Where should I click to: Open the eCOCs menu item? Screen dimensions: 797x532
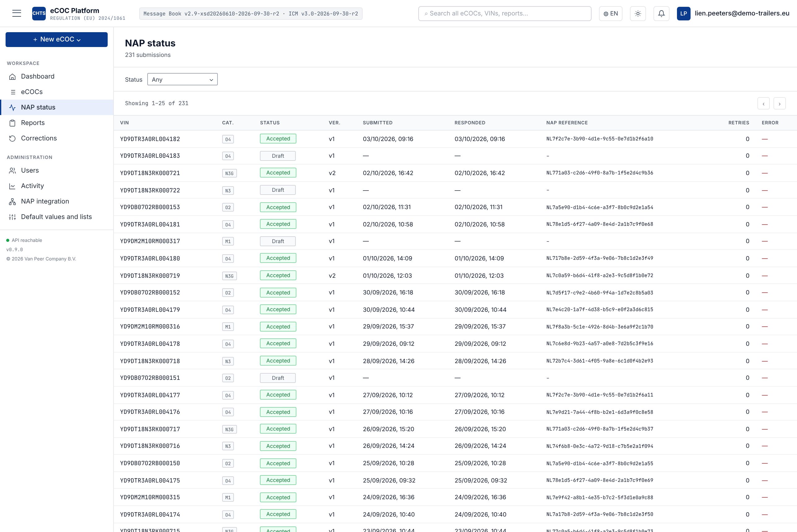tap(57, 92)
